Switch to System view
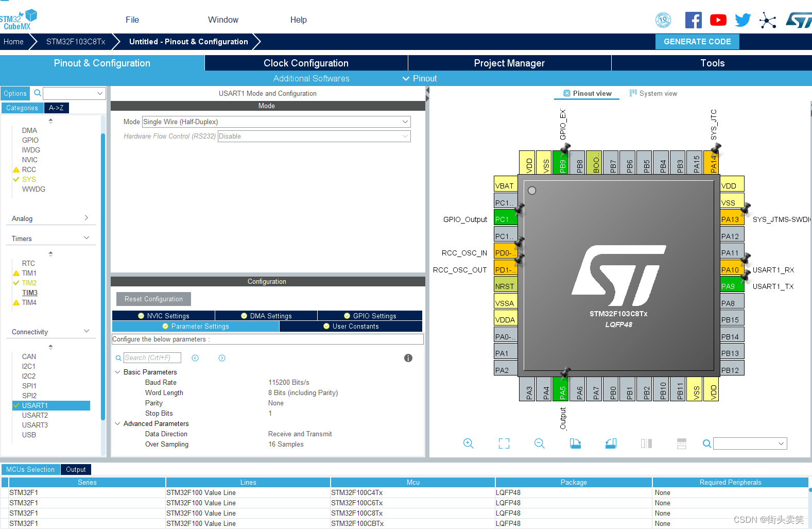 point(653,93)
